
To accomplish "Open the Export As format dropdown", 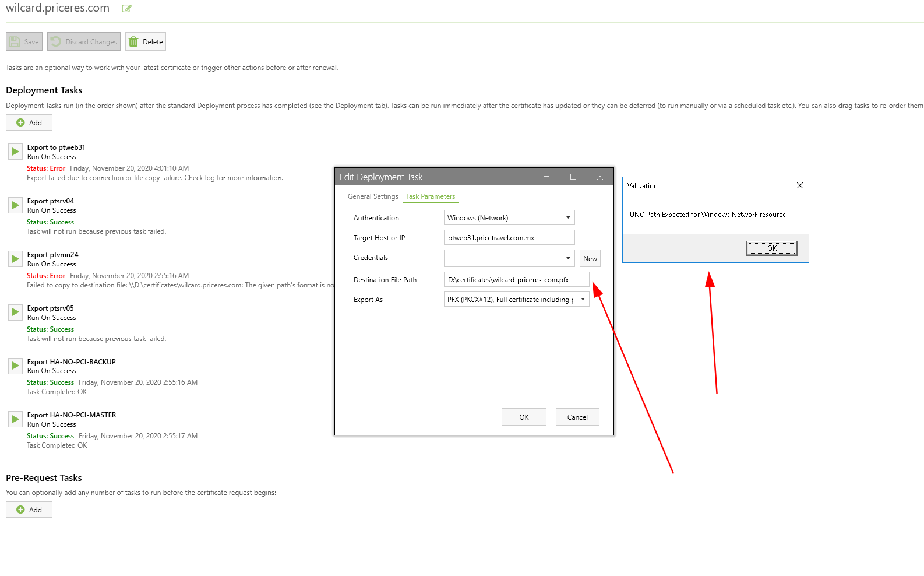I will 516,300.
